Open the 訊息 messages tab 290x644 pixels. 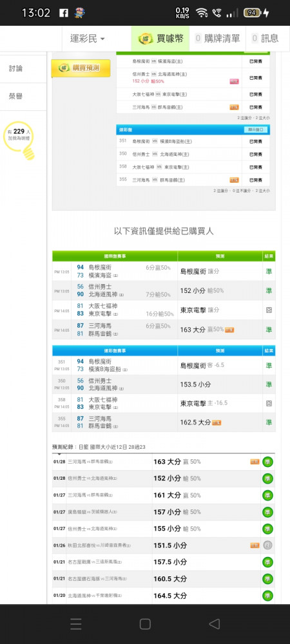(x=266, y=39)
